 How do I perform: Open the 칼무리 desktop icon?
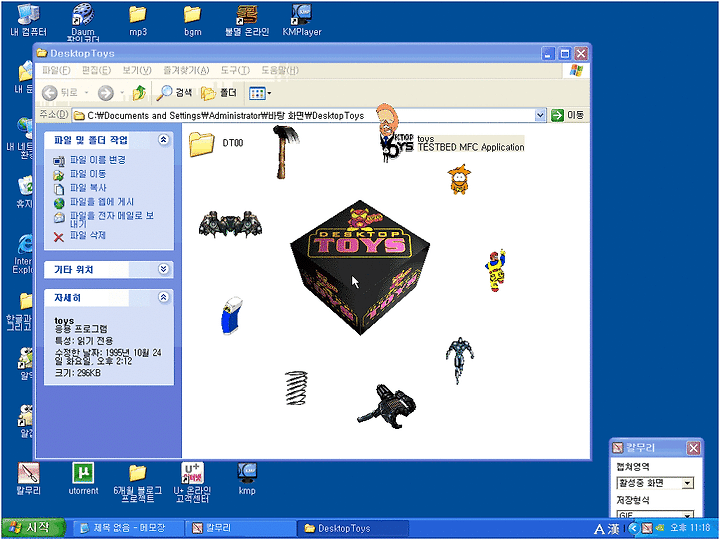click(28, 478)
